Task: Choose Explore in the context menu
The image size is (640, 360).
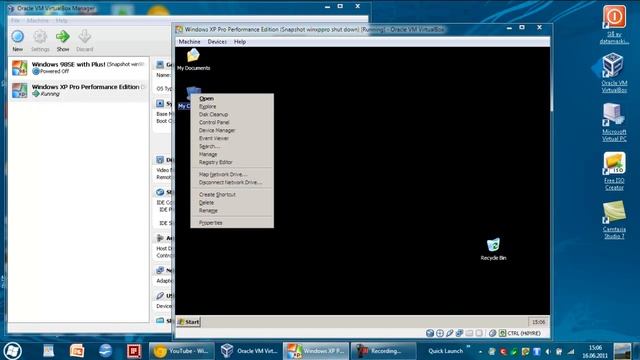Action: (x=232, y=107)
